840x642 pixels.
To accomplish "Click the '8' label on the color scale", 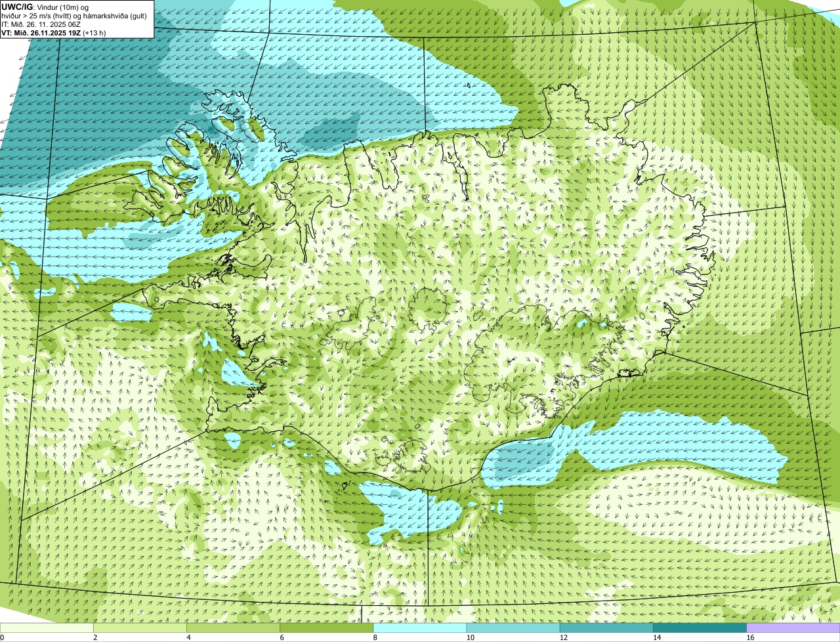I will (375, 637).
